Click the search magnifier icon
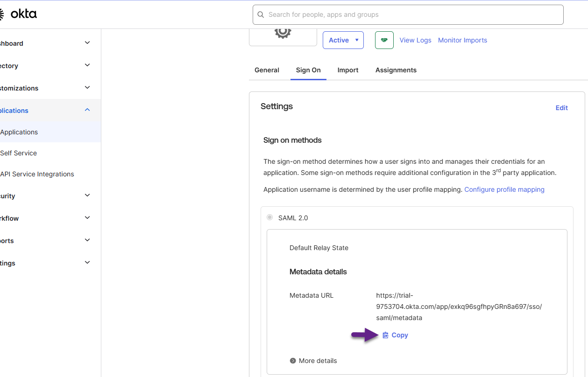The width and height of the screenshot is (588, 377). click(x=261, y=15)
